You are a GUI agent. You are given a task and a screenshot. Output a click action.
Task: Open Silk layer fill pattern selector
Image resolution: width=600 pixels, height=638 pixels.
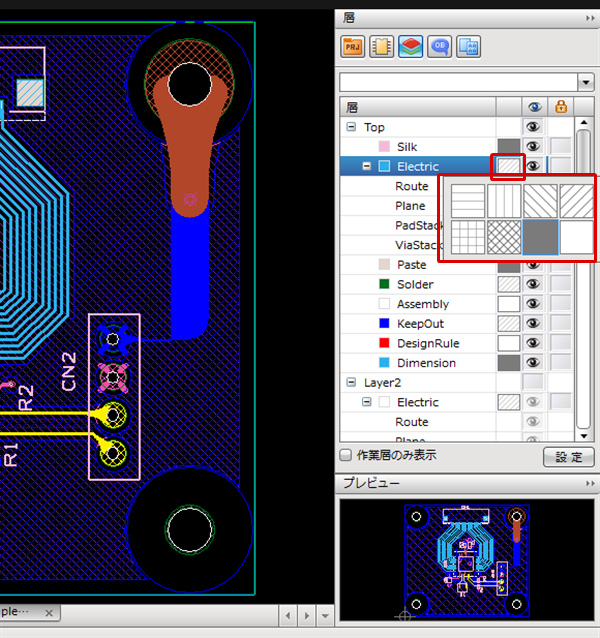tap(509, 146)
